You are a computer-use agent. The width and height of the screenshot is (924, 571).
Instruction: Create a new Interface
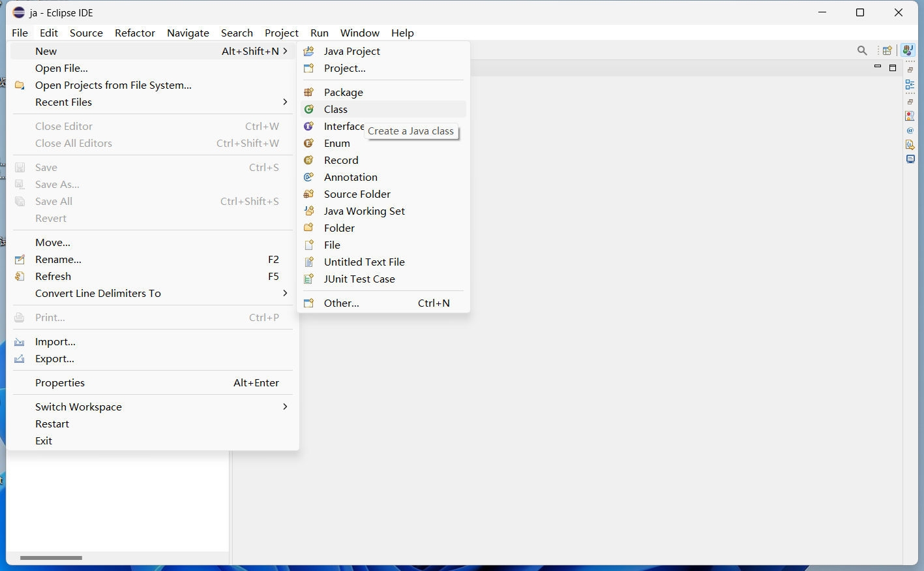point(383,126)
